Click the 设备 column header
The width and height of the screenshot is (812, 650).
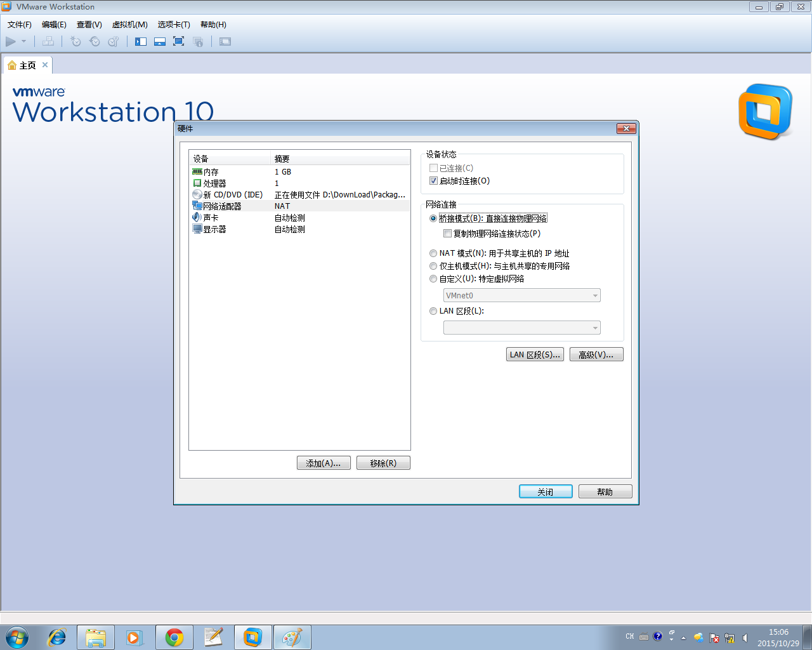click(230, 159)
